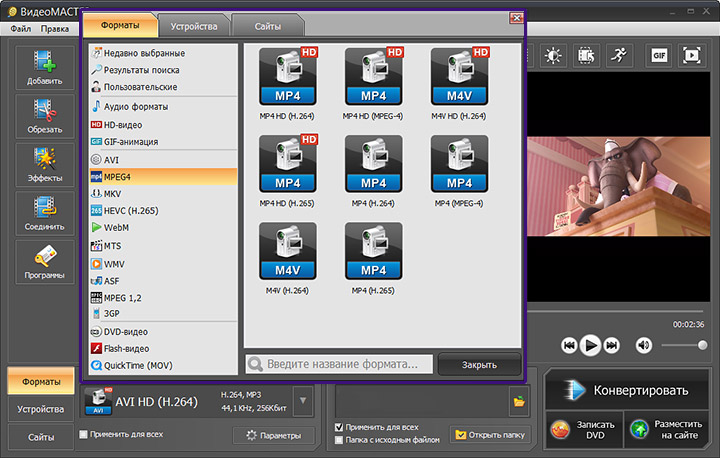The width and height of the screenshot is (720, 458).
Task: Click the running man speed icon
Action: pyautogui.click(x=619, y=56)
